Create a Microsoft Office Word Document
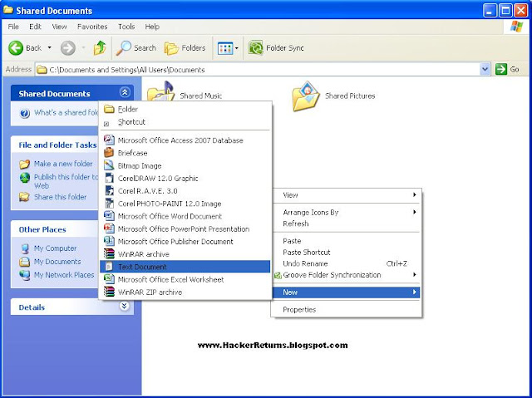 [185, 216]
